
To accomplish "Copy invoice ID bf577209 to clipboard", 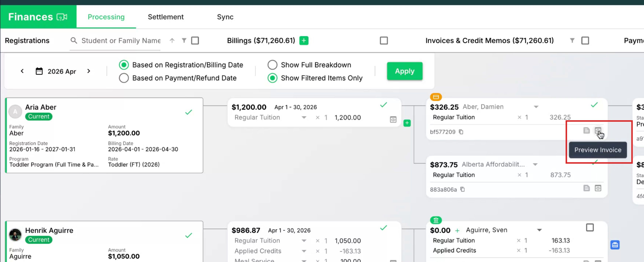I will click(x=461, y=132).
